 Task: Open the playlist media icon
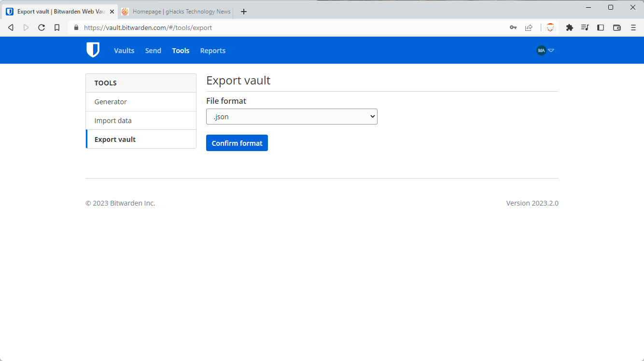[585, 28]
